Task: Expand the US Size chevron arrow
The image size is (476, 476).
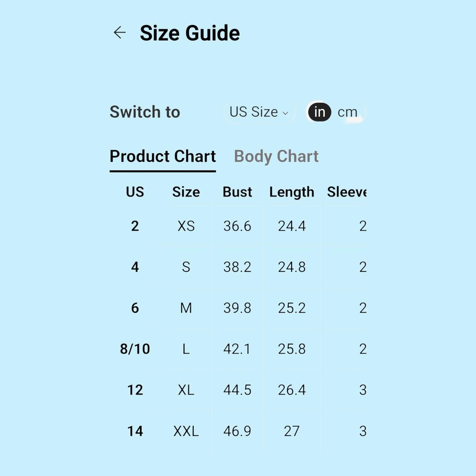Action: (x=285, y=113)
